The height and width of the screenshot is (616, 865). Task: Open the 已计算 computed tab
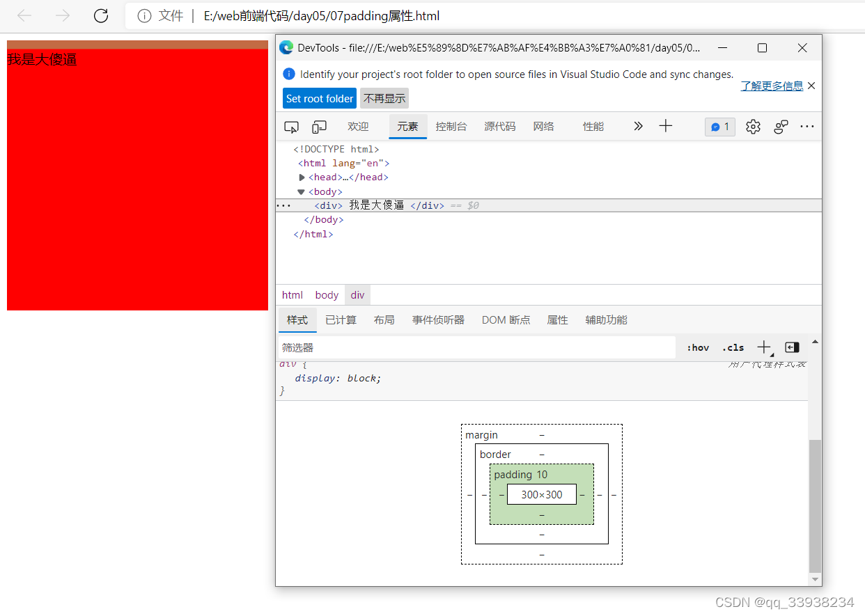(x=341, y=320)
